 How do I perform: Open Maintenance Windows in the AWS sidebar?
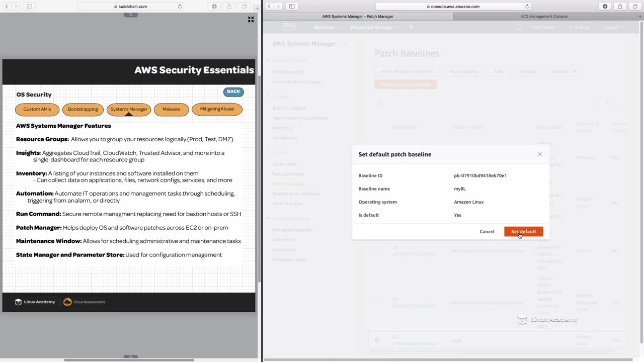click(x=296, y=194)
